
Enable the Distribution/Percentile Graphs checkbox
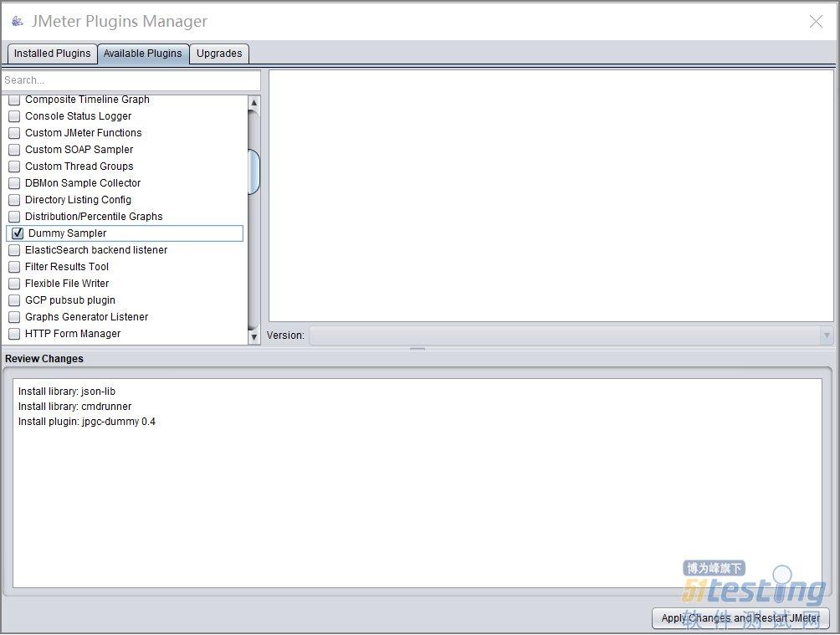tap(14, 217)
